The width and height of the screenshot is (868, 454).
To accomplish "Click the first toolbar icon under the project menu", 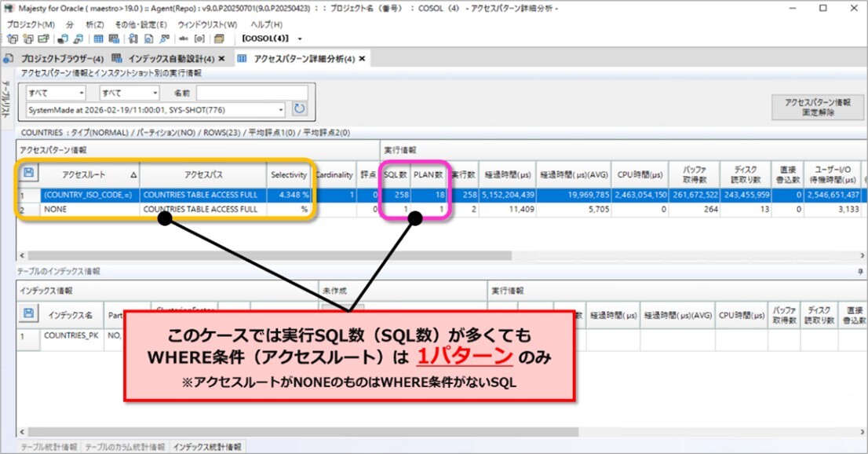I will tap(12, 38).
